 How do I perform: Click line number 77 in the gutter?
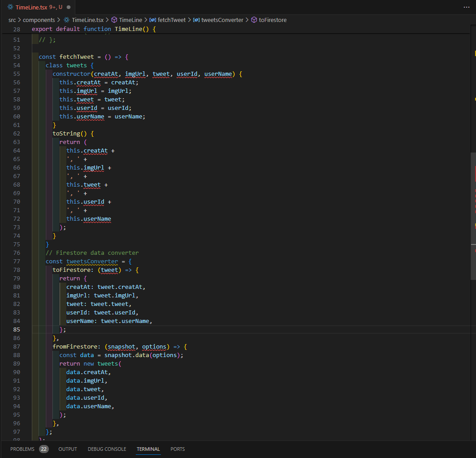point(17,261)
